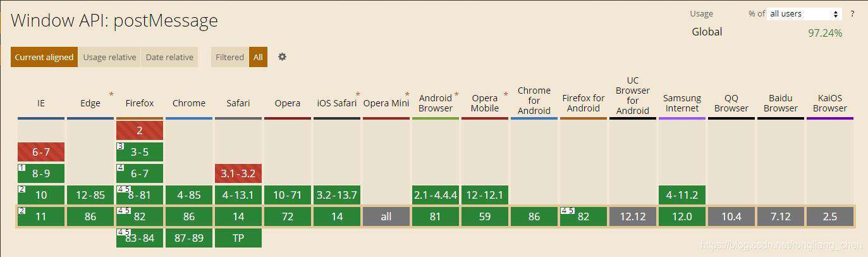Click the asterisk beside iOS Safari
The height and width of the screenshot is (257, 868).
pos(358,95)
